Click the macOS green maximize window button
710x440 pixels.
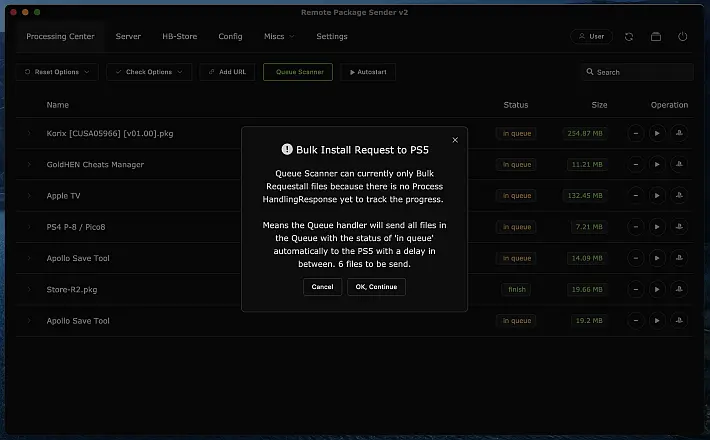click(37, 12)
